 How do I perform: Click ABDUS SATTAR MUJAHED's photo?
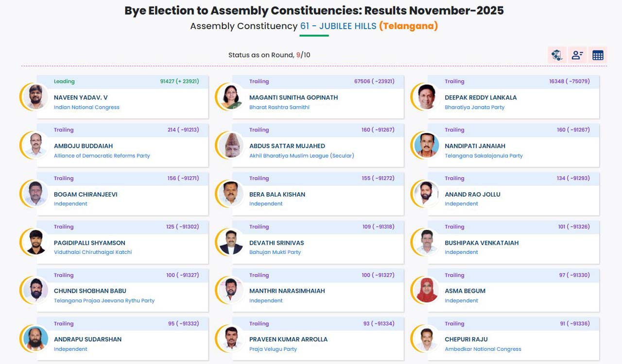[x=230, y=145]
